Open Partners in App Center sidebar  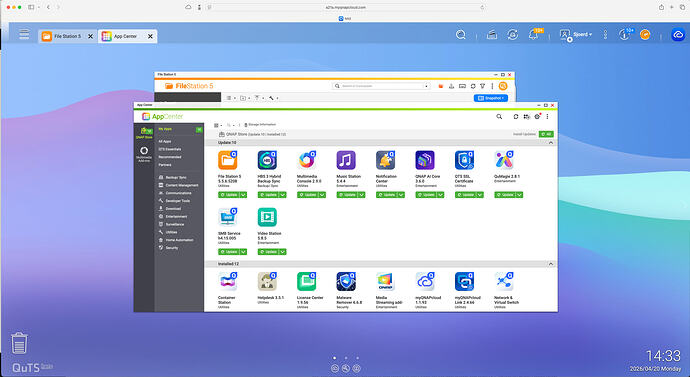click(x=165, y=165)
